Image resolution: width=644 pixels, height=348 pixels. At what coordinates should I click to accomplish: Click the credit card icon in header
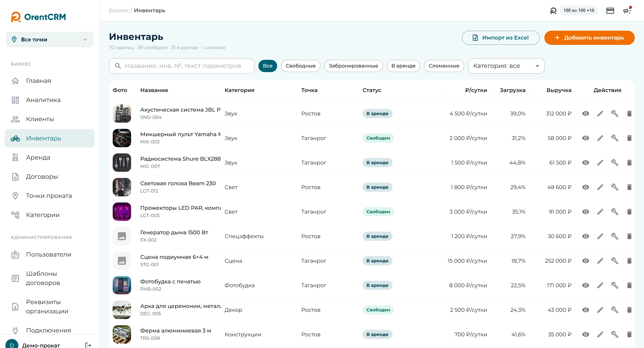(610, 11)
